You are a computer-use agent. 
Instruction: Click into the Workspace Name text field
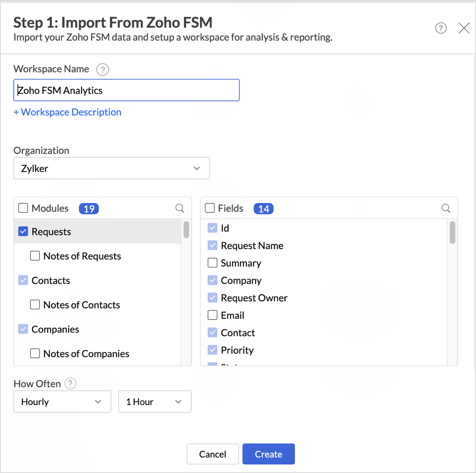coord(127,90)
